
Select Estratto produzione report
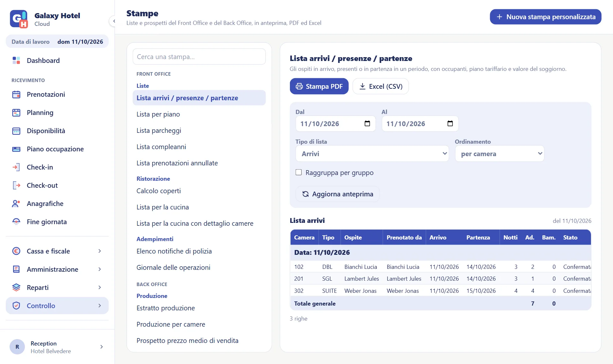coord(199,308)
